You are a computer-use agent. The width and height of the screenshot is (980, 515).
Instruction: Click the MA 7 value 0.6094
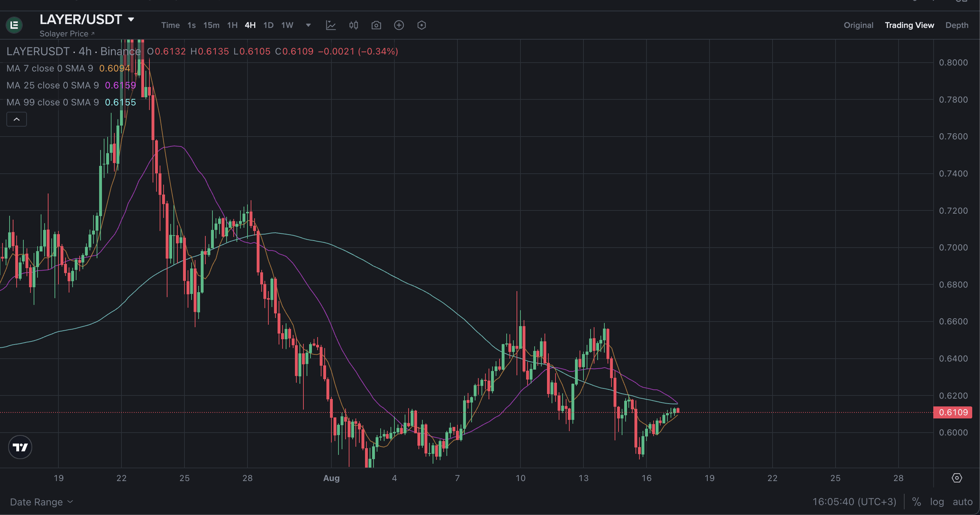coord(114,68)
